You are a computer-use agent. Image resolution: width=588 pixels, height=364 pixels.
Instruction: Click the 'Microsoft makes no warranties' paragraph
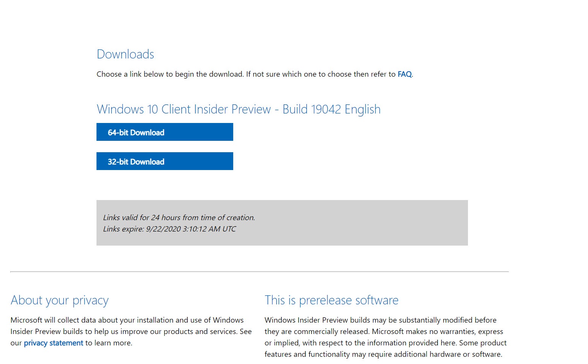(x=386, y=337)
